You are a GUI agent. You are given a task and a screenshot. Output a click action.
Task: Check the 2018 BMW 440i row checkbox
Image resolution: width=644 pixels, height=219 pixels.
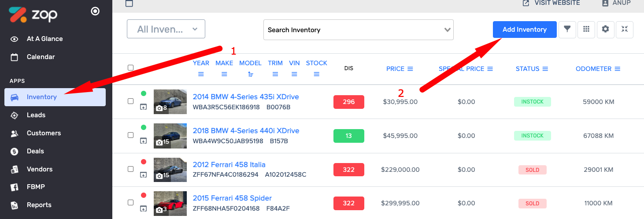click(x=130, y=135)
